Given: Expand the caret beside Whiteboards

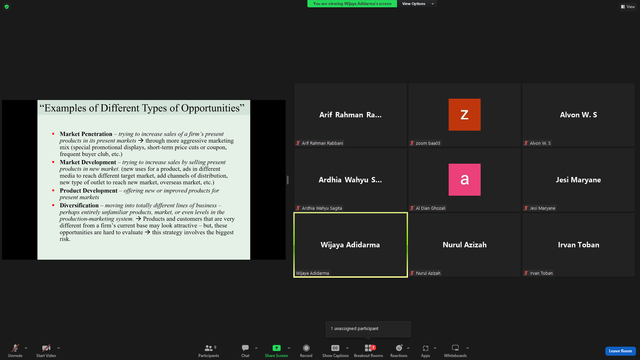Looking at the screenshot, I should [467, 348].
